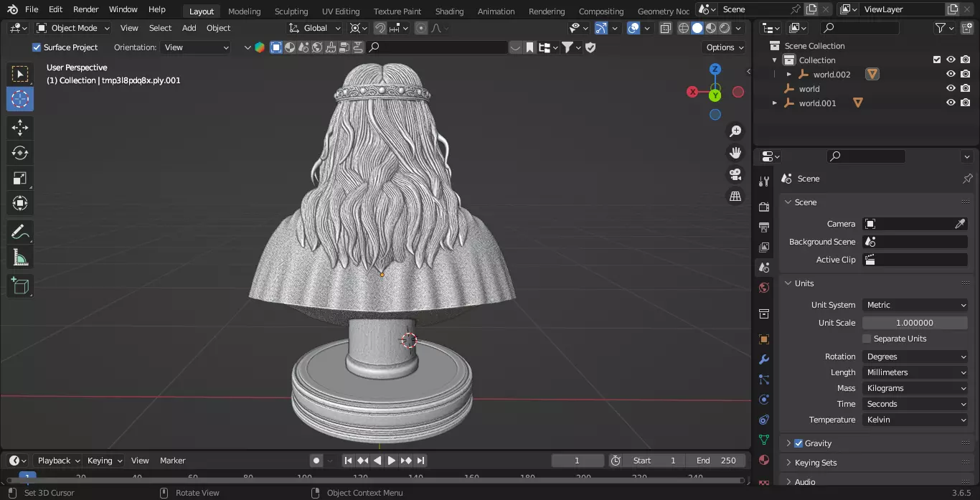Open Orientation View dropdown
Screen dimensions: 980x500
(x=196, y=47)
